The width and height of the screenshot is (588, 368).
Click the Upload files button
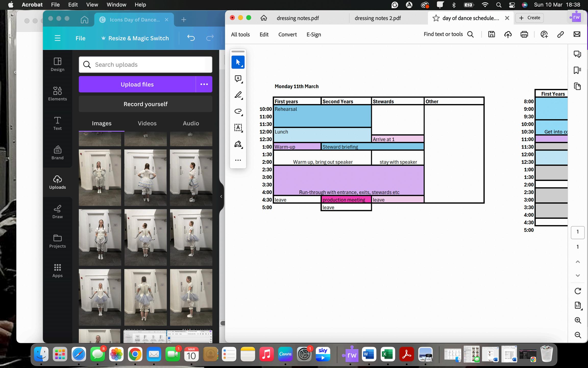[x=137, y=84]
